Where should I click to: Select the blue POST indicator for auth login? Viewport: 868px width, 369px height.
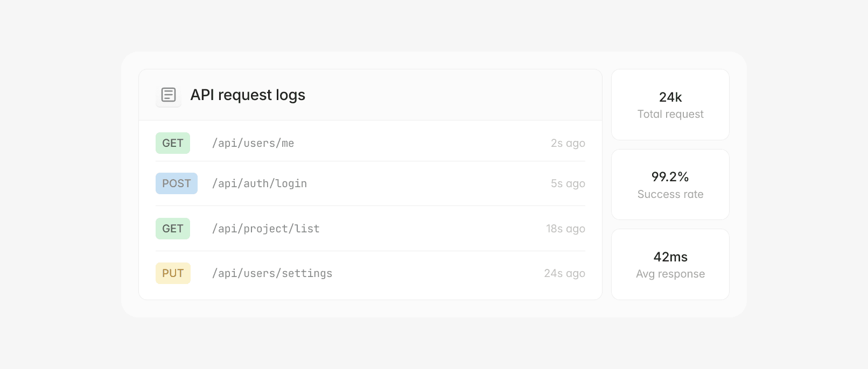click(176, 183)
